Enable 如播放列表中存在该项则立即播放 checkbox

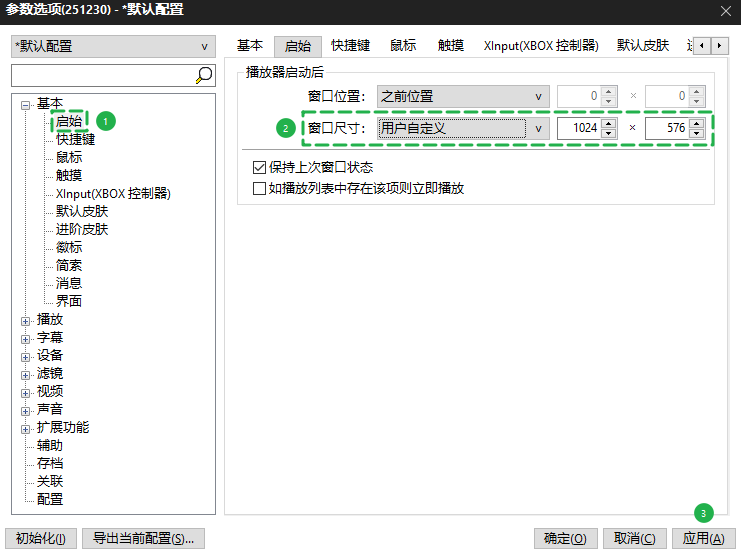(x=260, y=188)
